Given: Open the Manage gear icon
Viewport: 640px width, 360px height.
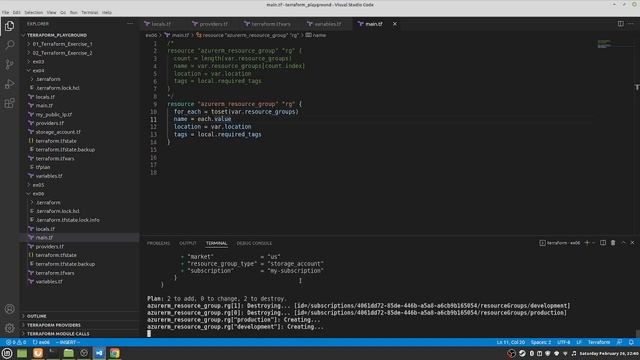Looking at the screenshot, I should coord(9,328).
